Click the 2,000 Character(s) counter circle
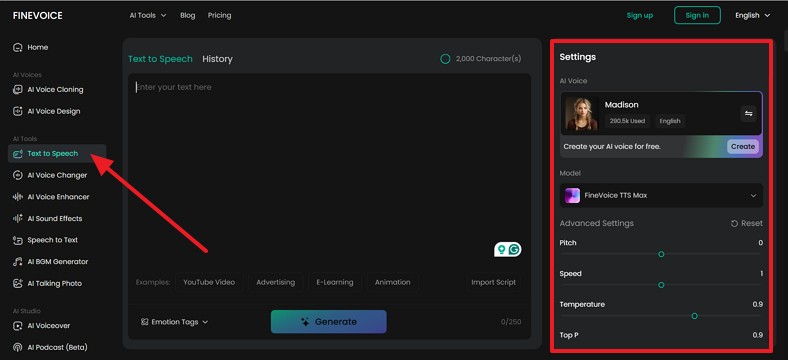 pos(445,59)
